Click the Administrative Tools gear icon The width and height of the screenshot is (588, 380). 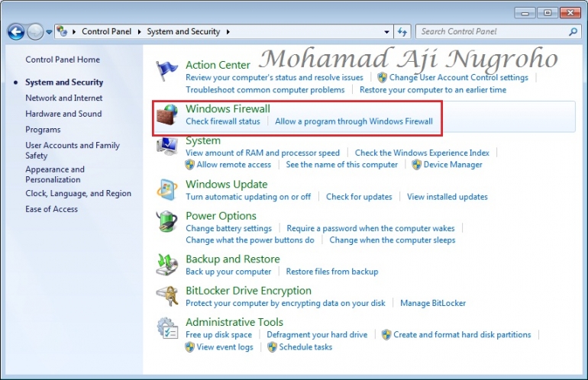pyautogui.click(x=167, y=328)
